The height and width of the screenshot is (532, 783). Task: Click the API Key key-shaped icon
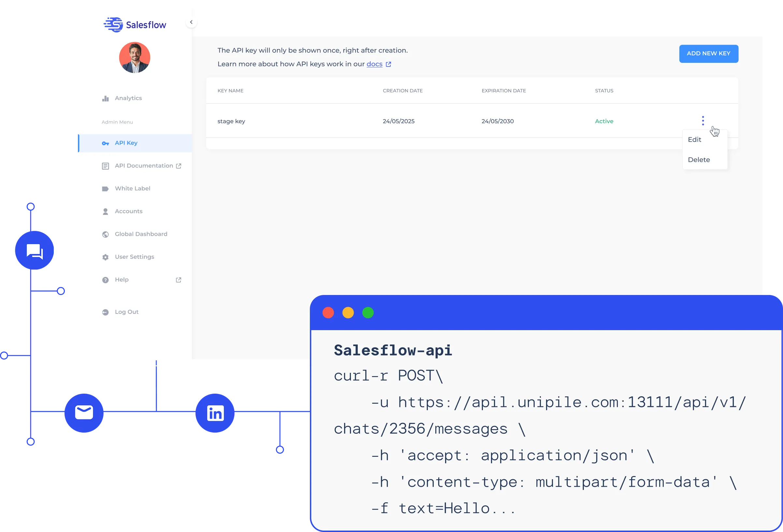pos(106,144)
